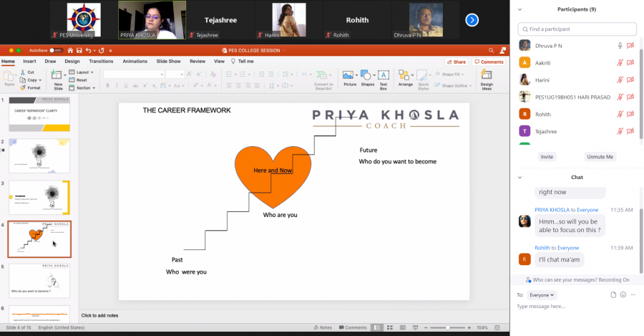Toggle Dhruva P N's microphone icon

click(x=620, y=45)
